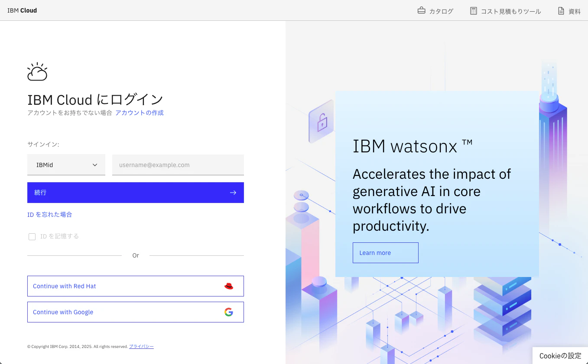Click the ID を忘れた場合 link

pyautogui.click(x=50, y=215)
